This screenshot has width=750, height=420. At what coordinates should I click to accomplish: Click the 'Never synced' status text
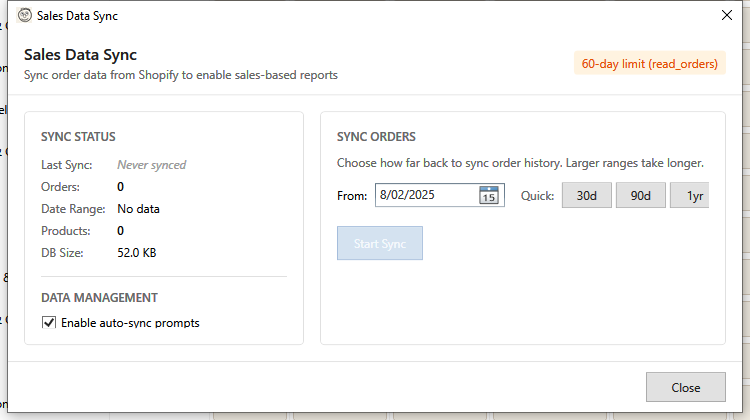pos(152,165)
